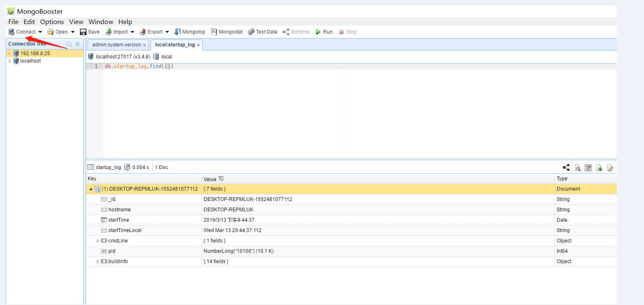Click the localhost:27017 server icon
The height and width of the screenshot is (305, 644).
click(91, 56)
